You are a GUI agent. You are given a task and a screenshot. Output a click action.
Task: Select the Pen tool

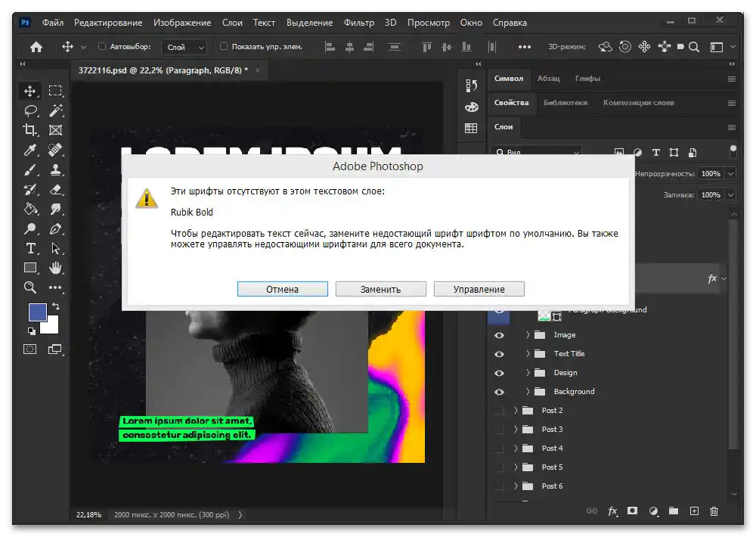[x=55, y=228]
